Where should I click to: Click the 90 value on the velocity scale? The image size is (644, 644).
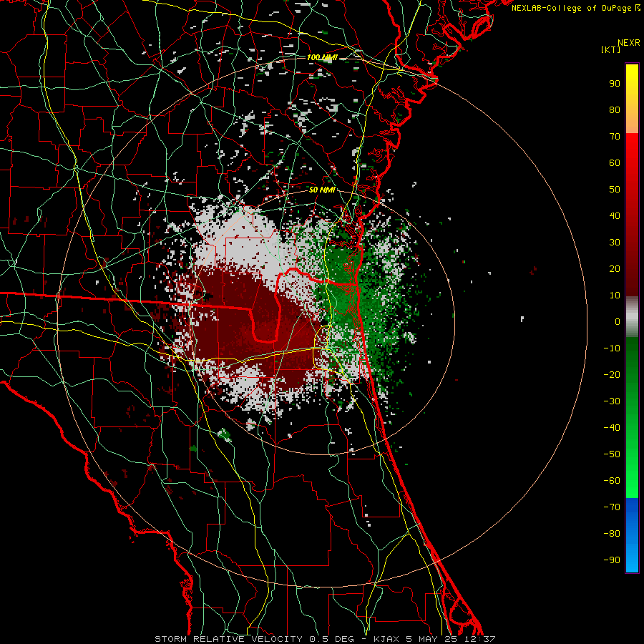pyautogui.click(x=615, y=84)
